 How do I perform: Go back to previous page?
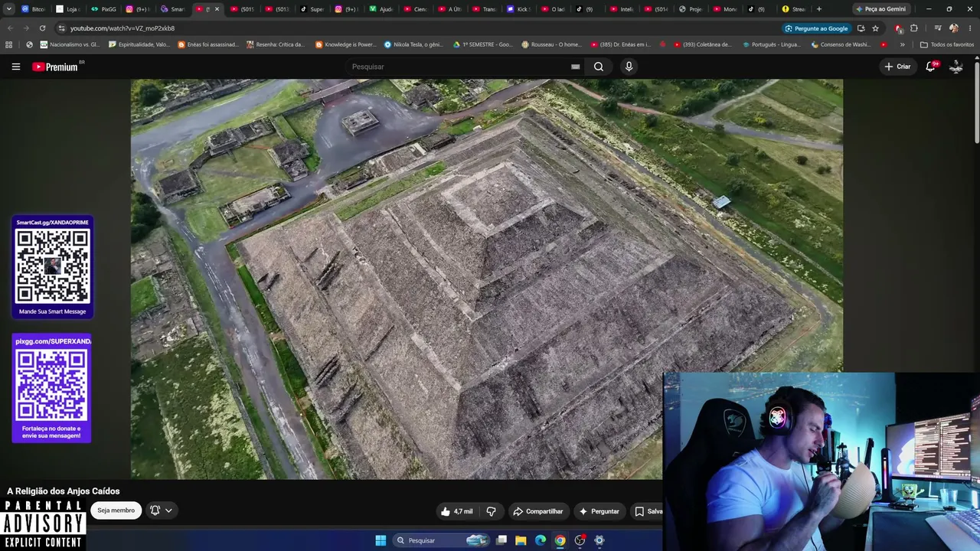pos(10,28)
